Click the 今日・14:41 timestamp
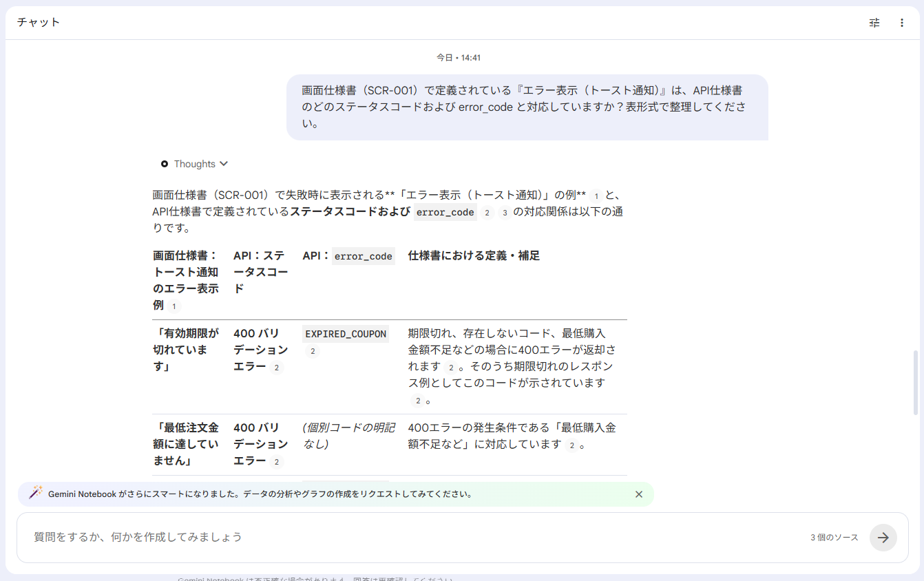 coord(459,58)
